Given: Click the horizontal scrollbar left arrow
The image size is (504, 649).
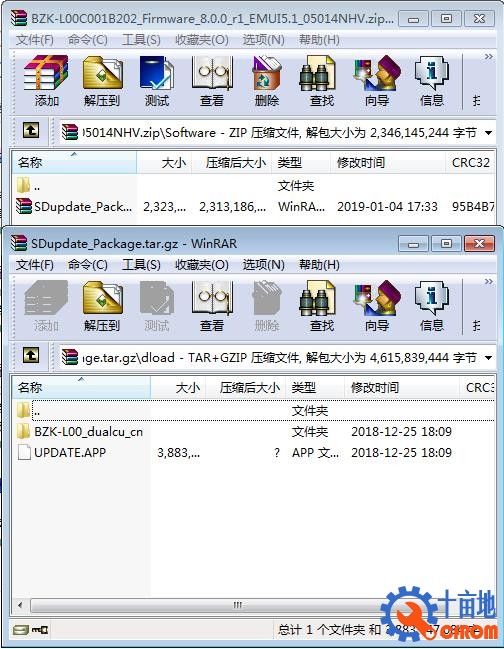Looking at the screenshot, I should [20, 605].
